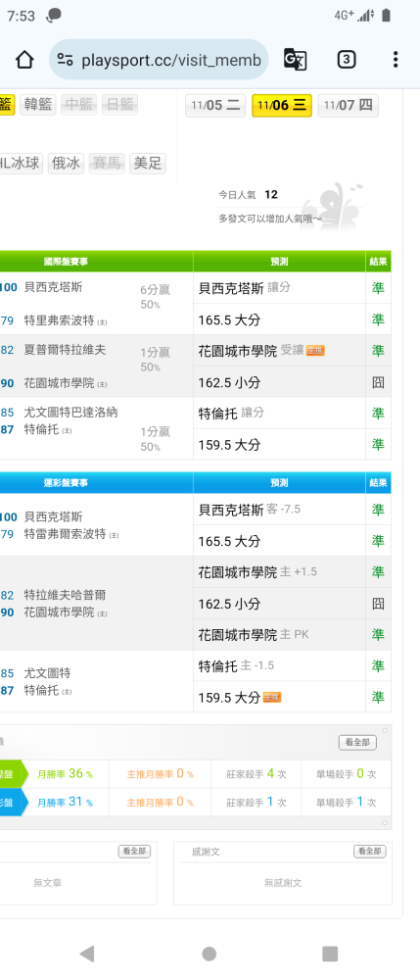Tap the Android back navigation button

[87, 954]
